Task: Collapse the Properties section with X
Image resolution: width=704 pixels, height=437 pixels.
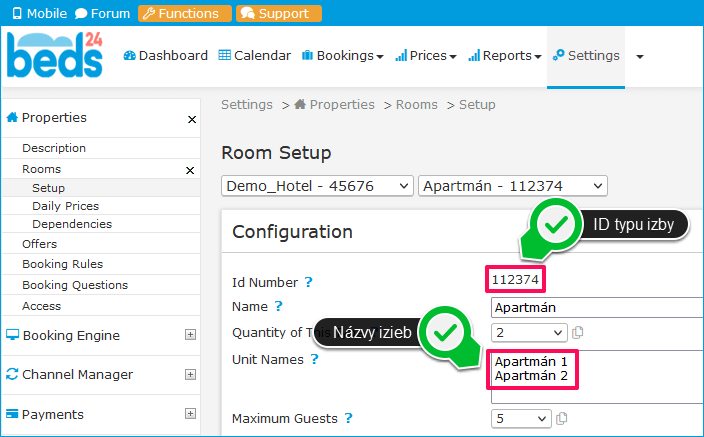Action: point(192,119)
